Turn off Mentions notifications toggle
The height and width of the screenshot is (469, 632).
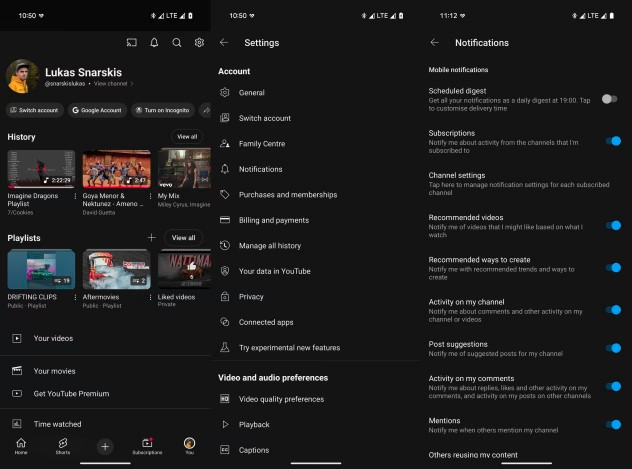click(613, 424)
